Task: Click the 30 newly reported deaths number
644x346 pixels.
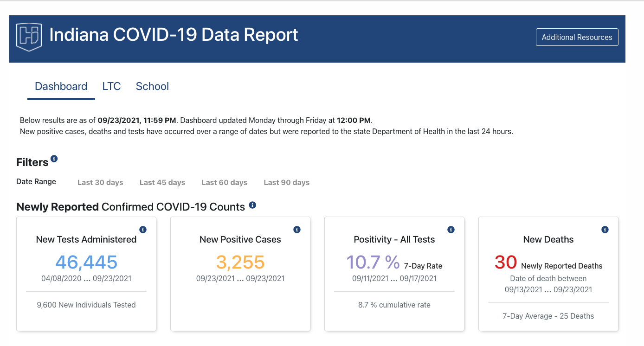Action: click(506, 262)
